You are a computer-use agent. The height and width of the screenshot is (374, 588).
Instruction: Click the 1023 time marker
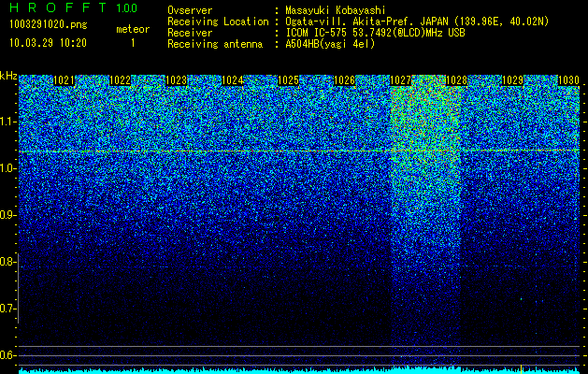pos(177,80)
